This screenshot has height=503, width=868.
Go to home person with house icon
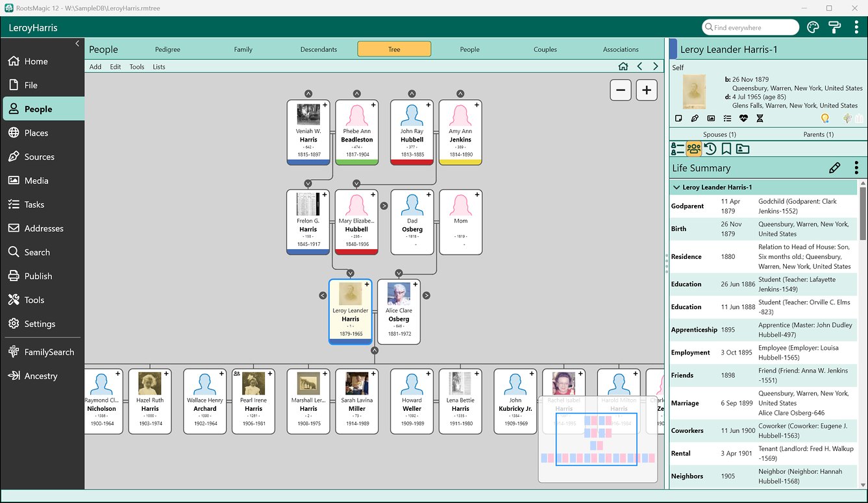(623, 66)
